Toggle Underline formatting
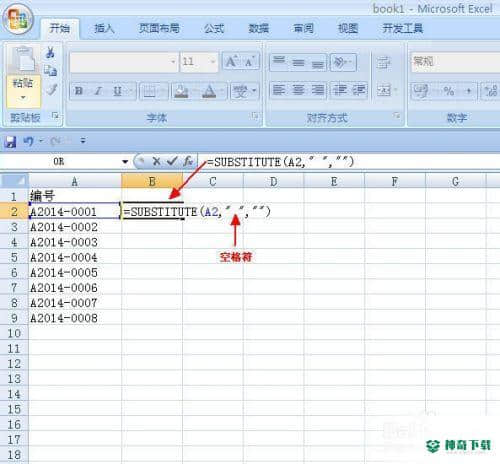 (x=119, y=91)
